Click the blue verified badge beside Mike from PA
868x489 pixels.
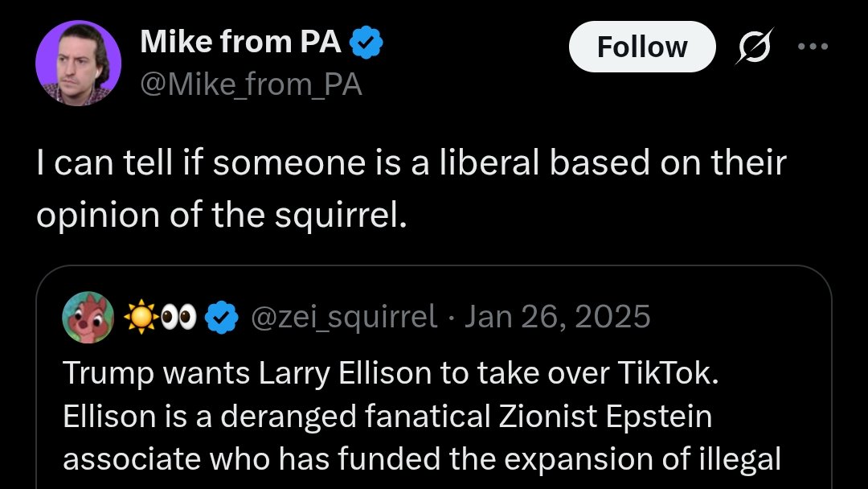[x=366, y=42]
